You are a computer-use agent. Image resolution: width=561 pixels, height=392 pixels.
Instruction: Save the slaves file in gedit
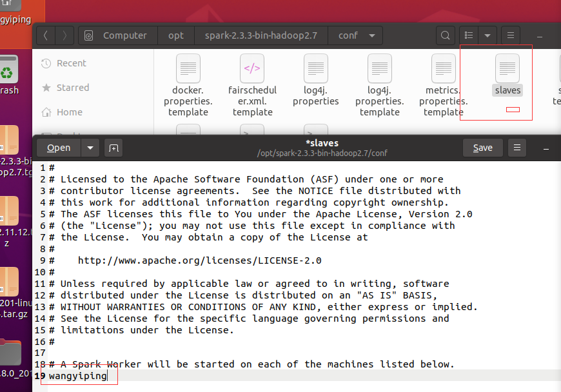point(482,148)
